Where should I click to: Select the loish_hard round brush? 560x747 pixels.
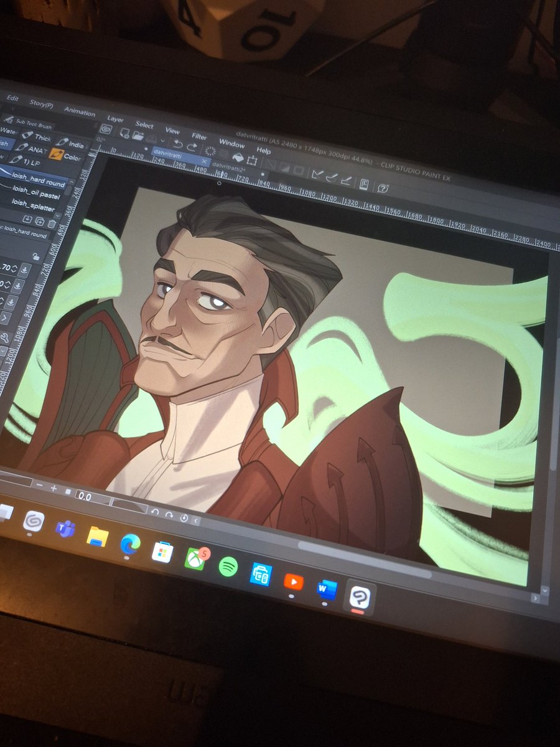[35, 180]
